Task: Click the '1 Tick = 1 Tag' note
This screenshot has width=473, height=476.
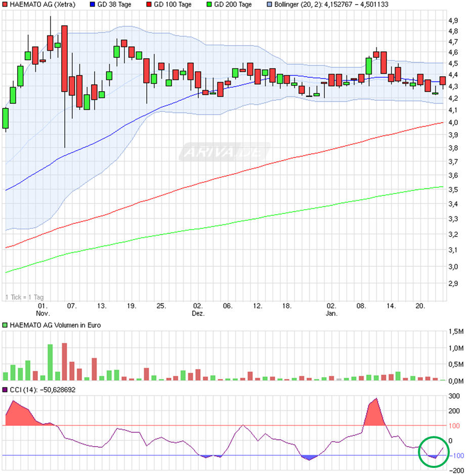Action: [x=25, y=297]
